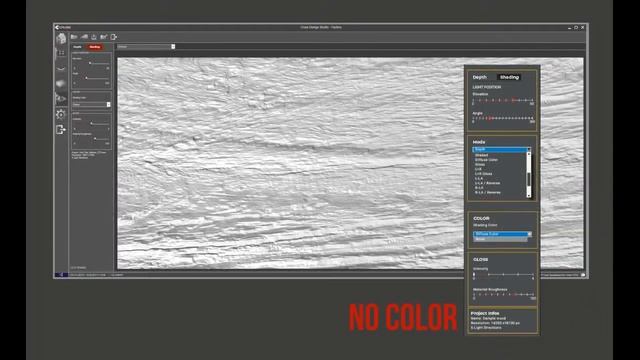Switch to the Depth tab in the small left panel
Viewport: 640px width, 360px height.
pyautogui.click(x=78, y=47)
